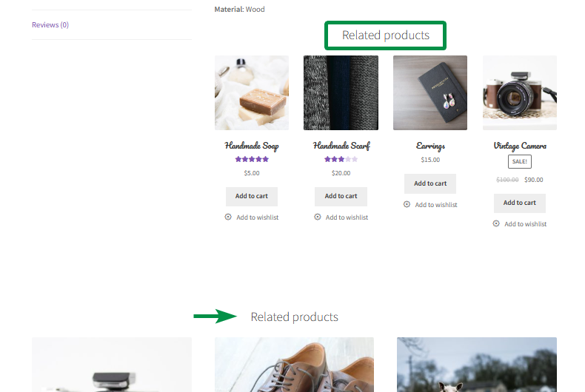Click Handmade Soap star rating
585x392 pixels.
[x=252, y=159]
